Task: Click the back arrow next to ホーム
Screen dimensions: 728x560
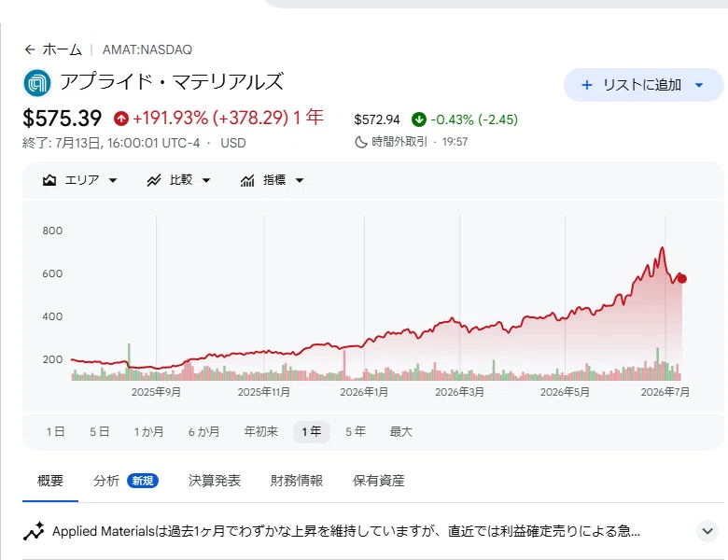Action: [x=30, y=49]
